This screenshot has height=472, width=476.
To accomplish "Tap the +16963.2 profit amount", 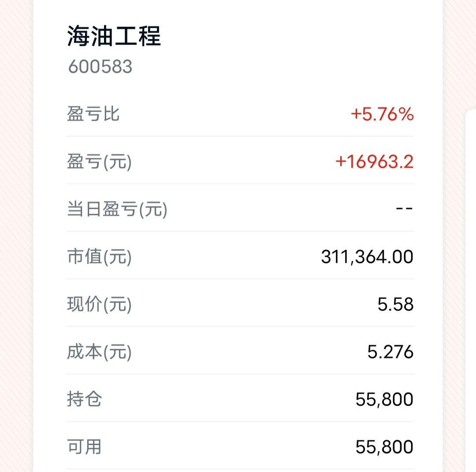I will point(375,162).
